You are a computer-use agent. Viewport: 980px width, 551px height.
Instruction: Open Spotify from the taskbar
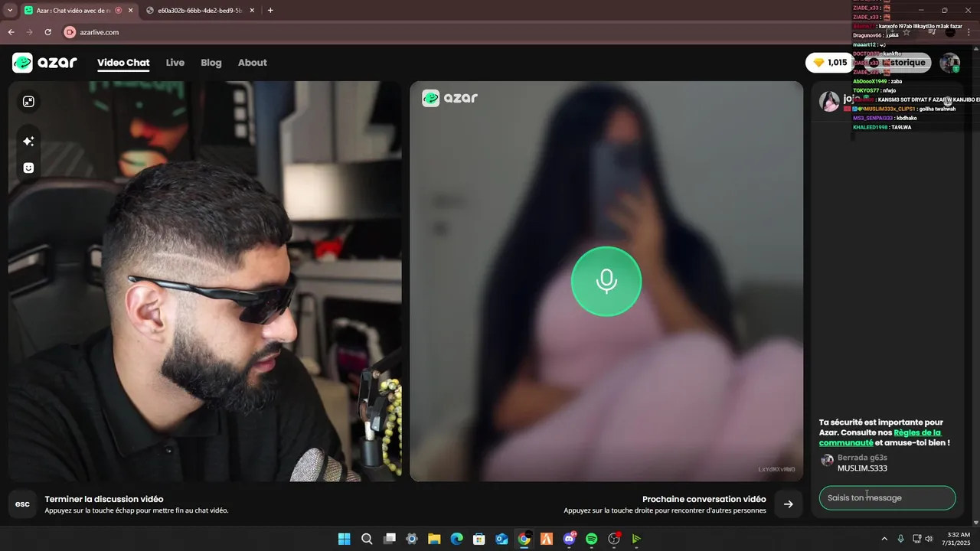[591, 539]
